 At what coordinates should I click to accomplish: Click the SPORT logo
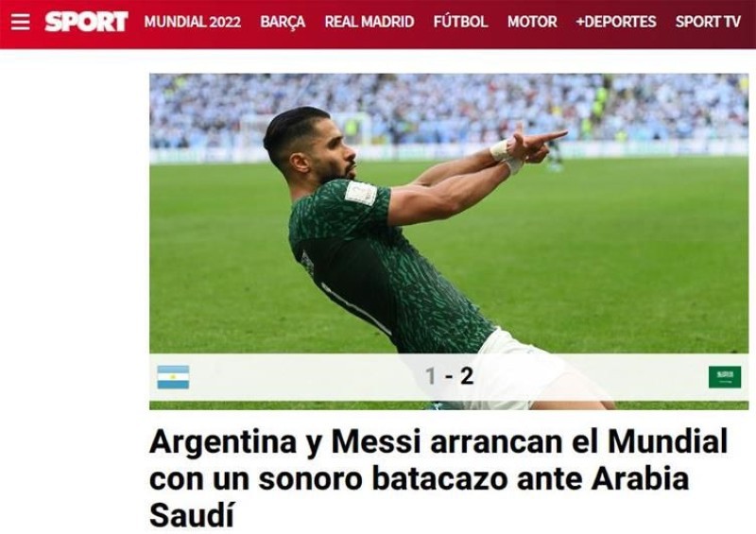click(86, 22)
